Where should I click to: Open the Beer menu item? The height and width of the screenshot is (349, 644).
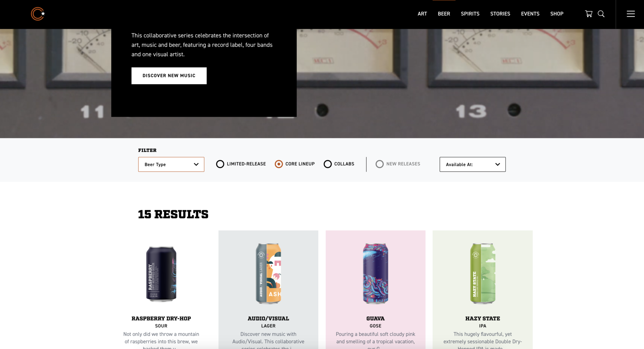pos(444,14)
